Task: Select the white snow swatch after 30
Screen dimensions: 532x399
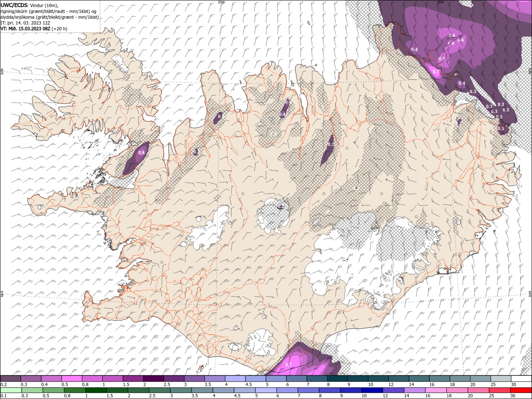Action: coord(520,379)
